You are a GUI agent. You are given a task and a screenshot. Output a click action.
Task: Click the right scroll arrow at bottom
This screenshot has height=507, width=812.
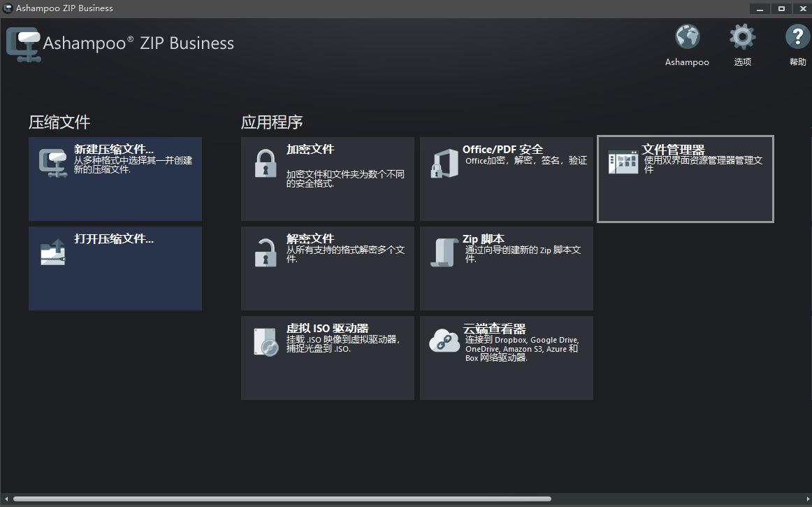pos(808,499)
